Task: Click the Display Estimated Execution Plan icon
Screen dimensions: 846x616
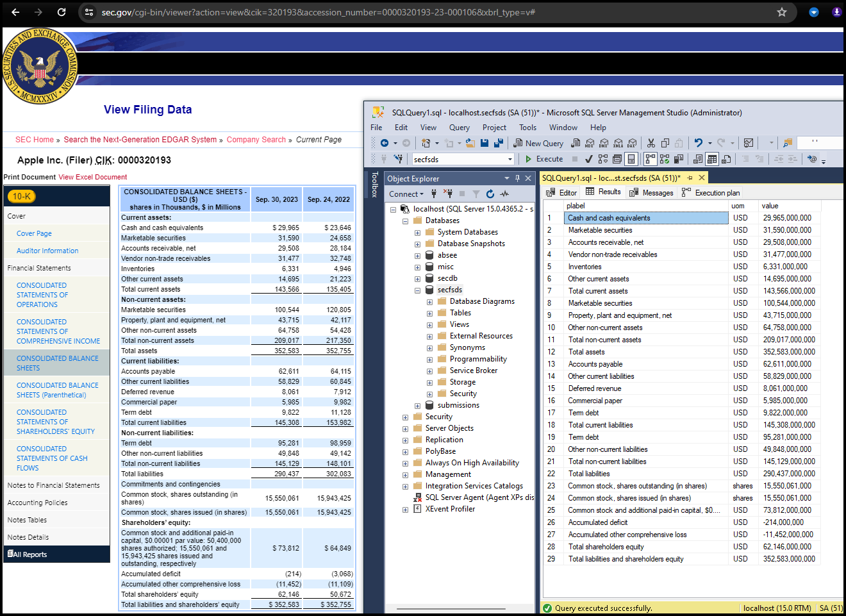Action: pos(602,159)
